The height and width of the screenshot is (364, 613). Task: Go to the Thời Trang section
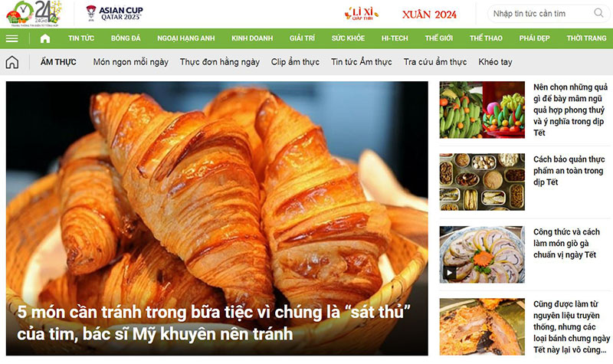tap(586, 38)
